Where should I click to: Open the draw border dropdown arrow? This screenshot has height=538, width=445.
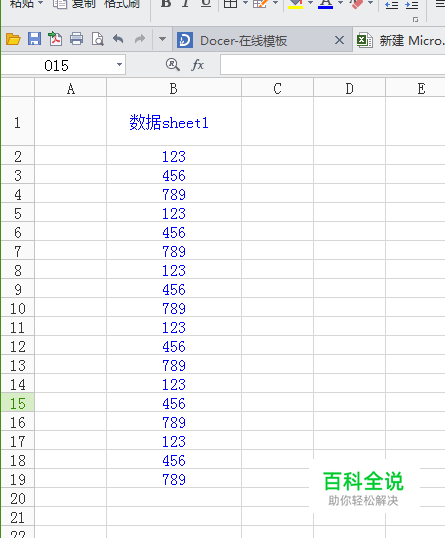(275, 3)
